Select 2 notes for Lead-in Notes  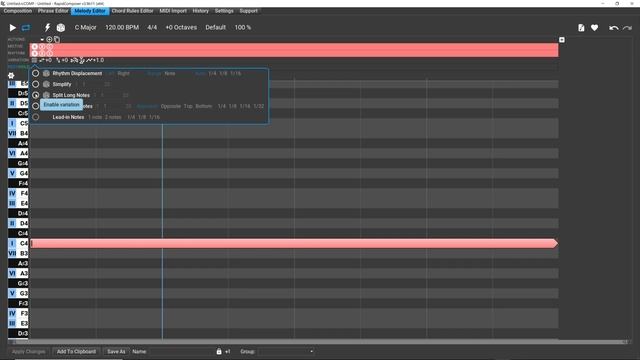click(113, 117)
